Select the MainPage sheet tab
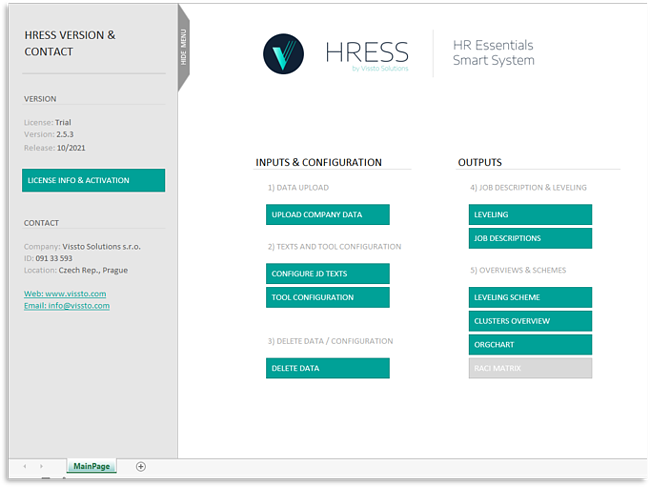The image size is (650, 487). tap(92, 466)
